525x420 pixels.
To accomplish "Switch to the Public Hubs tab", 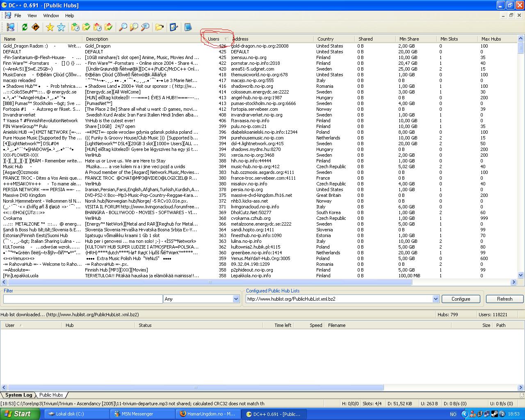I will [51, 395].
